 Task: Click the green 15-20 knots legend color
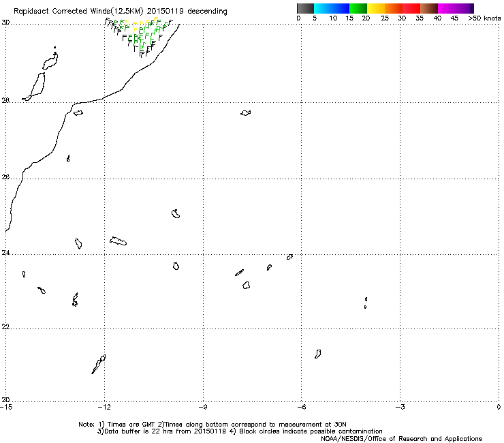tap(358, 8)
